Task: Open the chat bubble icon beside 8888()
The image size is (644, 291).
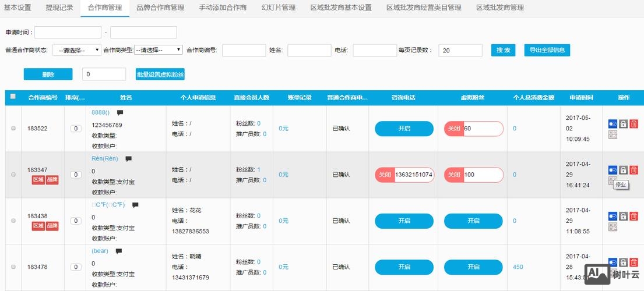Action: coord(120,113)
